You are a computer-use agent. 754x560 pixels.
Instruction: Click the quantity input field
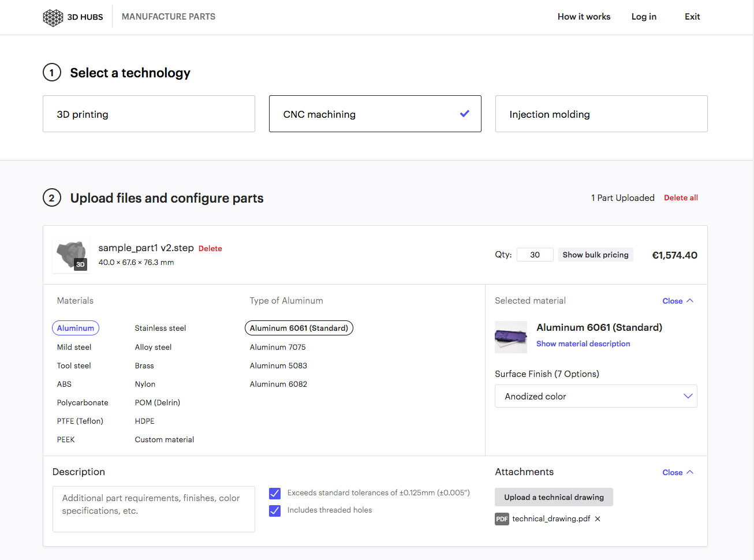pyautogui.click(x=535, y=255)
